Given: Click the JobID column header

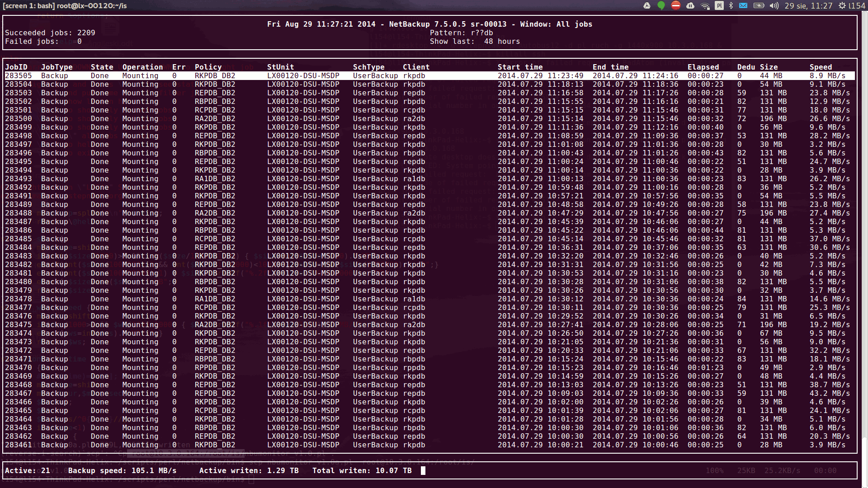Looking at the screenshot, I should click(x=16, y=67).
